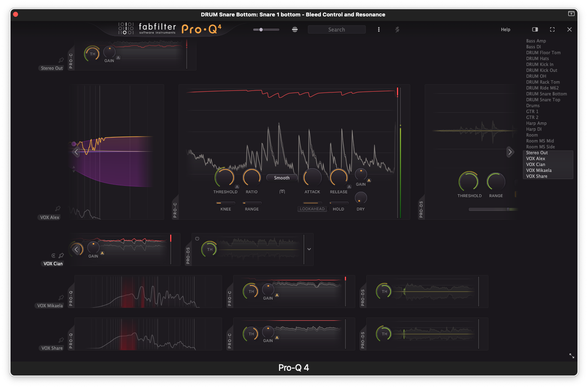Image resolution: width=588 pixels, height=388 pixels.
Task: Enter full screen with the expand icon
Action: coord(552,29)
